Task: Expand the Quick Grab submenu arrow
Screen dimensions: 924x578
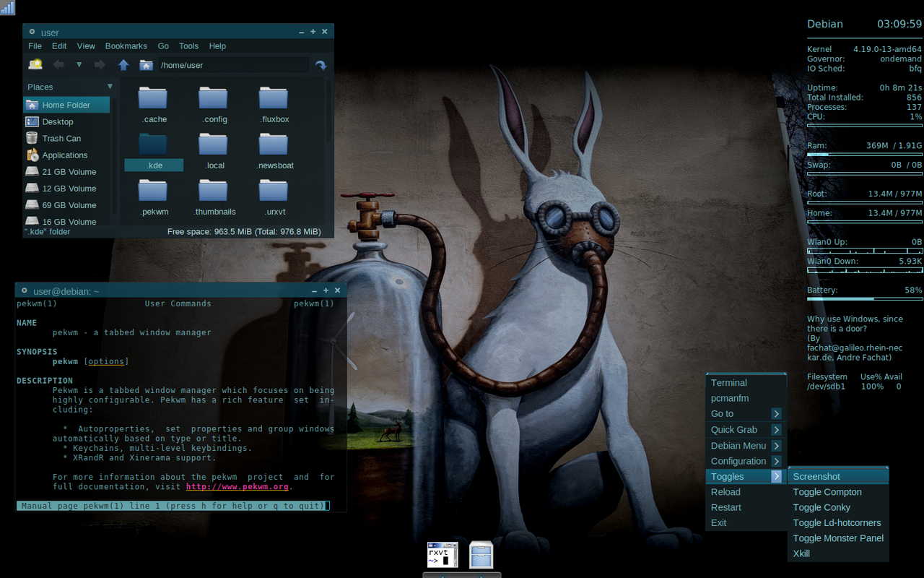Action: [x=776, y=430]
